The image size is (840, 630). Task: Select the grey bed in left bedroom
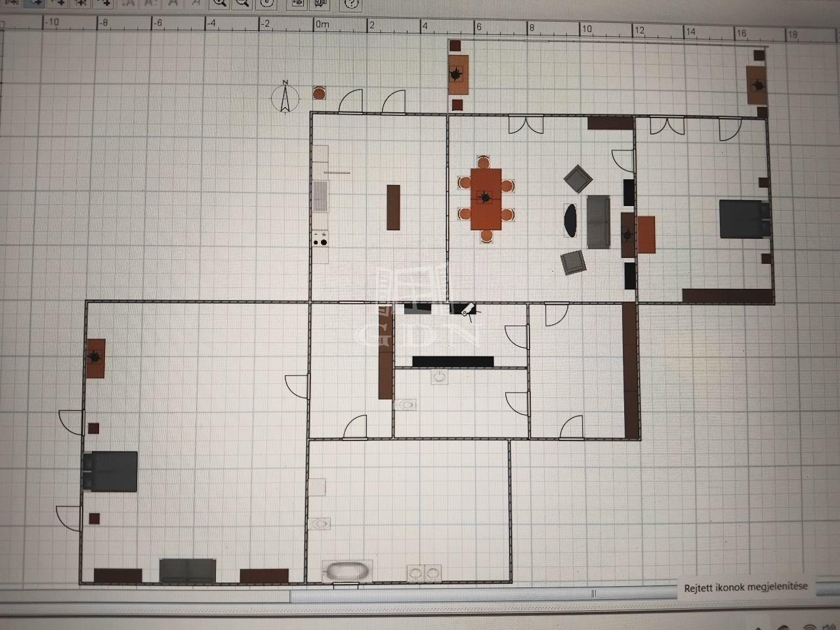[110, 472]
